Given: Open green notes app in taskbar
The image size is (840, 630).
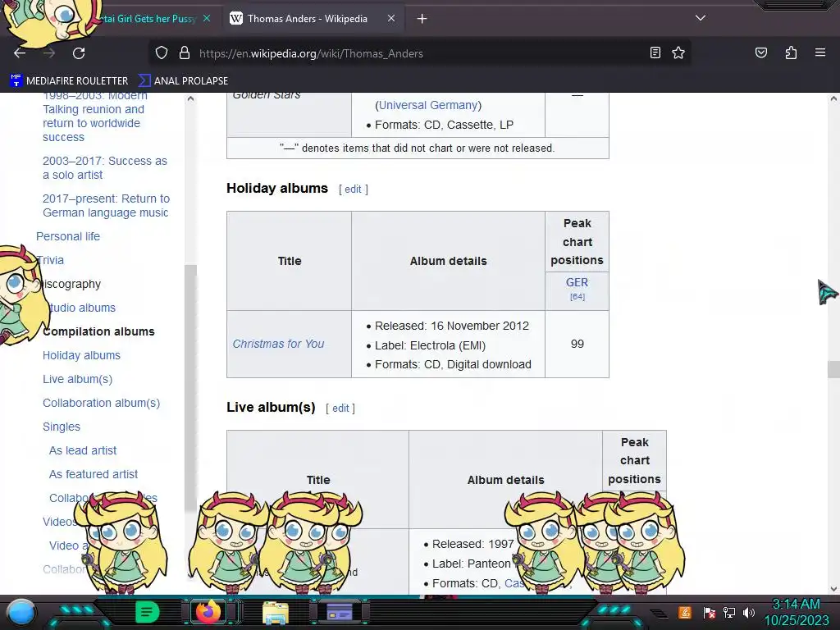Looking at the screenshot, I should (148, 612).
